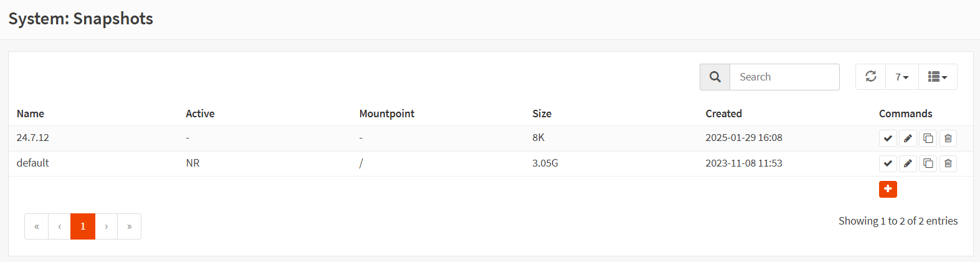Screen dimensions: 980x262
Task: Select page 1 in pagination
Action: pos(83,226)
